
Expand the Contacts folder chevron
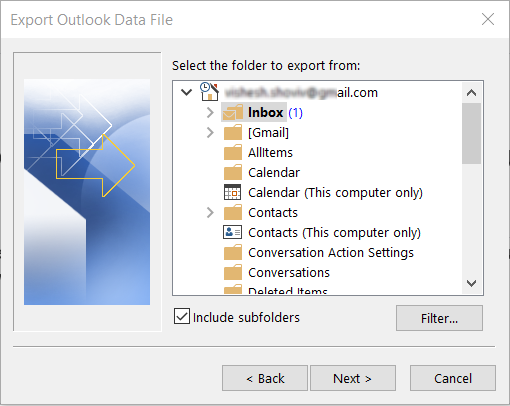pyautogui.click(x=210, y=213)
